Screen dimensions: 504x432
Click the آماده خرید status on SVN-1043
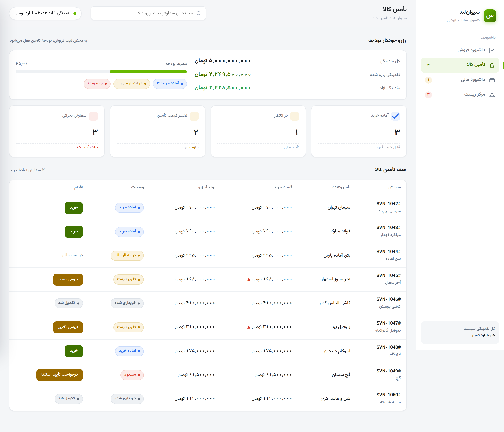[x=129, y=232]
